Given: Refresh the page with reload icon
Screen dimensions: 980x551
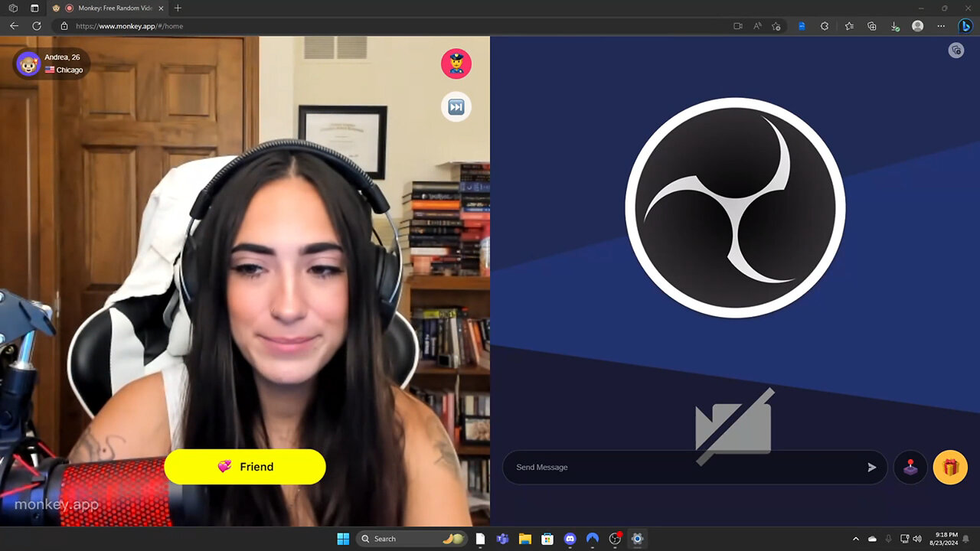Looking at the screenshot, I should [37, 26].
